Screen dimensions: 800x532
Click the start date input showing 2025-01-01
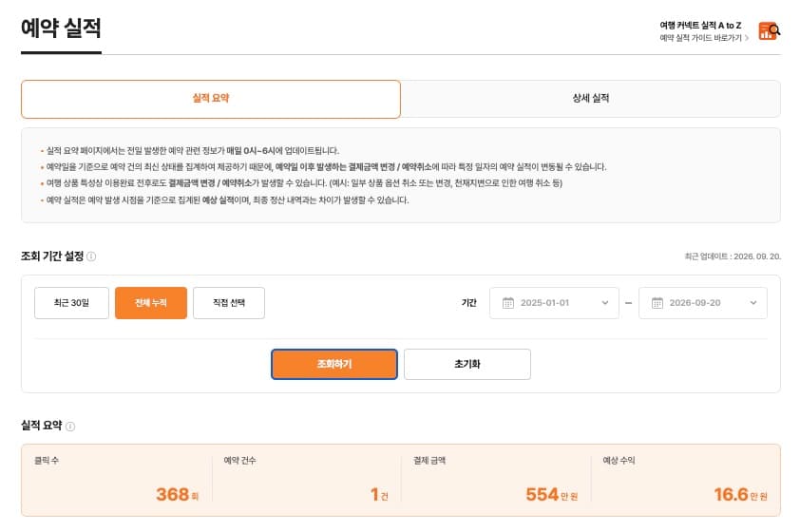pyautogui.click(x=554, y=303)
